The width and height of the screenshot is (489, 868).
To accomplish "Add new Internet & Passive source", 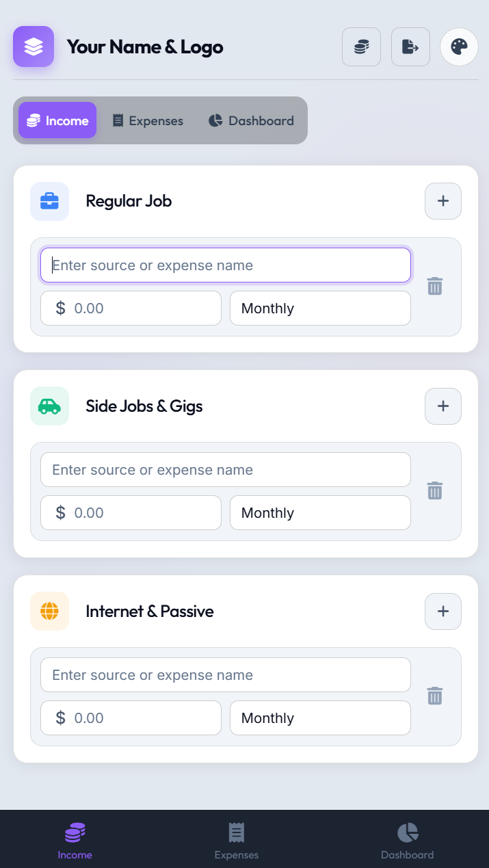I will pos(443,611).
